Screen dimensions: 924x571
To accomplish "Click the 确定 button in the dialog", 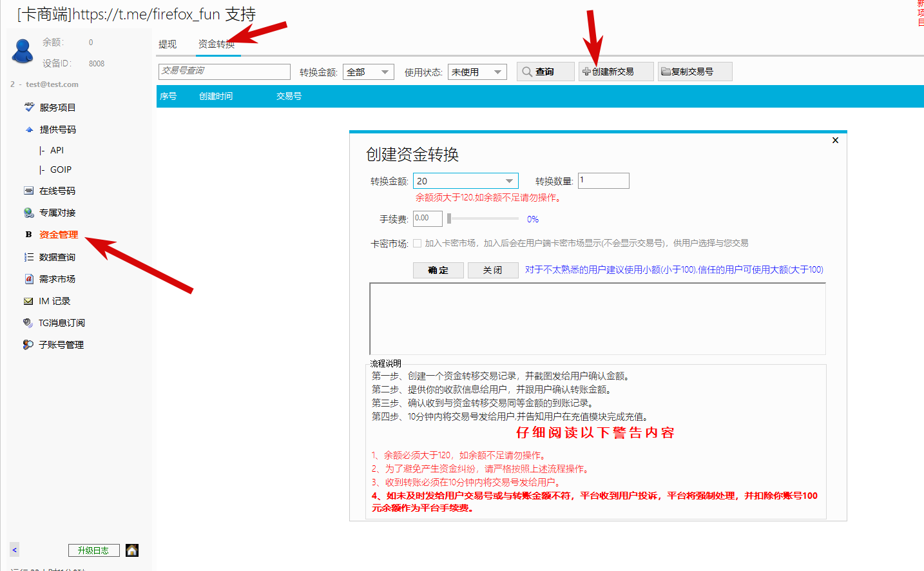I will click(438, 270).
